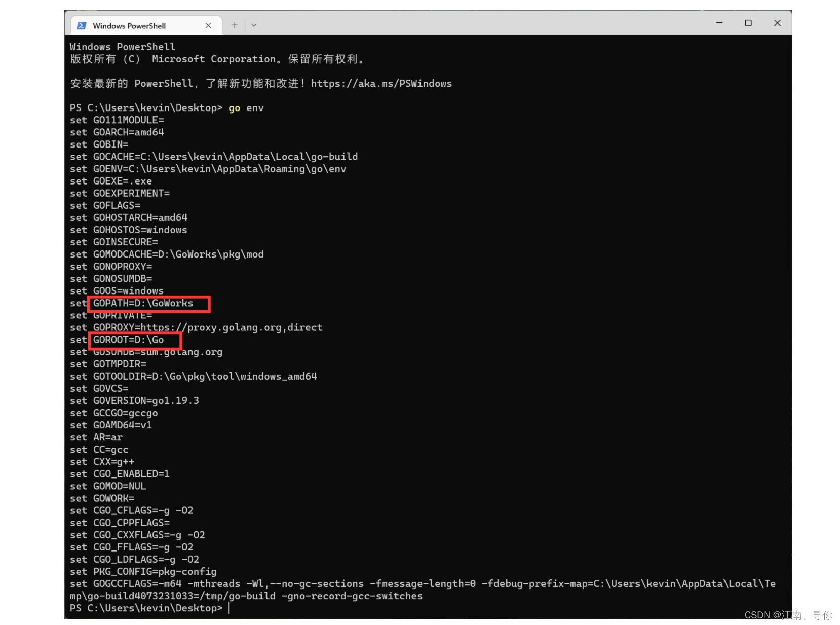Click the line 'set GOWORK='

point(102,498)
